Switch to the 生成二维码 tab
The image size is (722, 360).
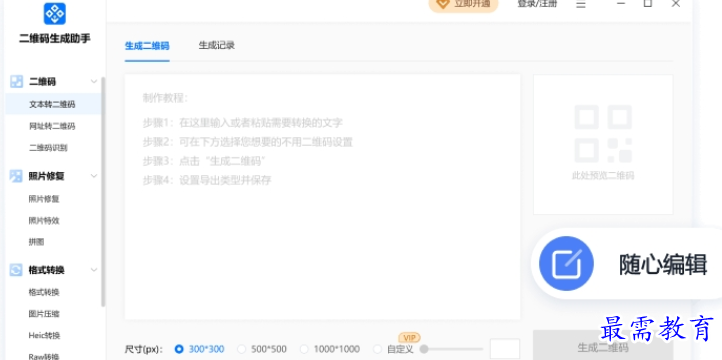coord(147,46)
